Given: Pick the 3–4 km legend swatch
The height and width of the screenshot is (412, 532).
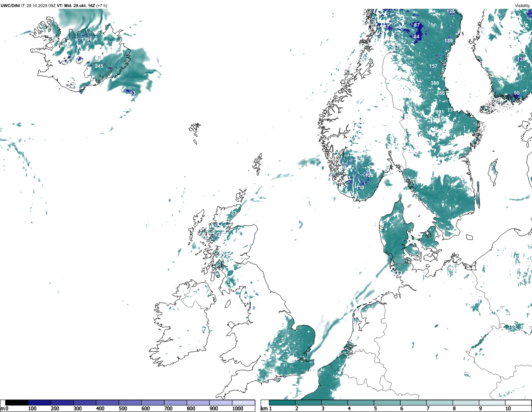Looking at the screenshot, I should (335, 402).
